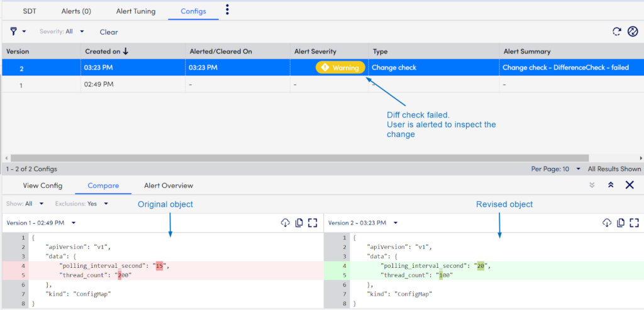Refresh the configs table

point(616,31)
